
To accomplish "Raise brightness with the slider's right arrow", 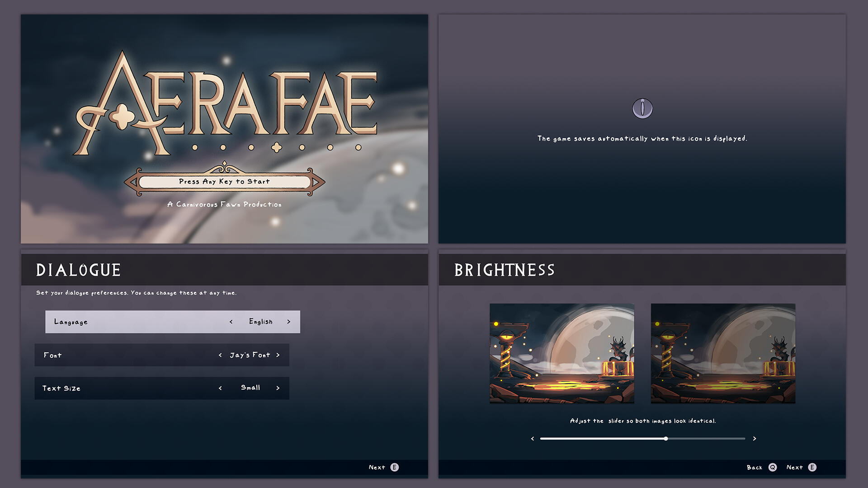I will coord(754,438).
